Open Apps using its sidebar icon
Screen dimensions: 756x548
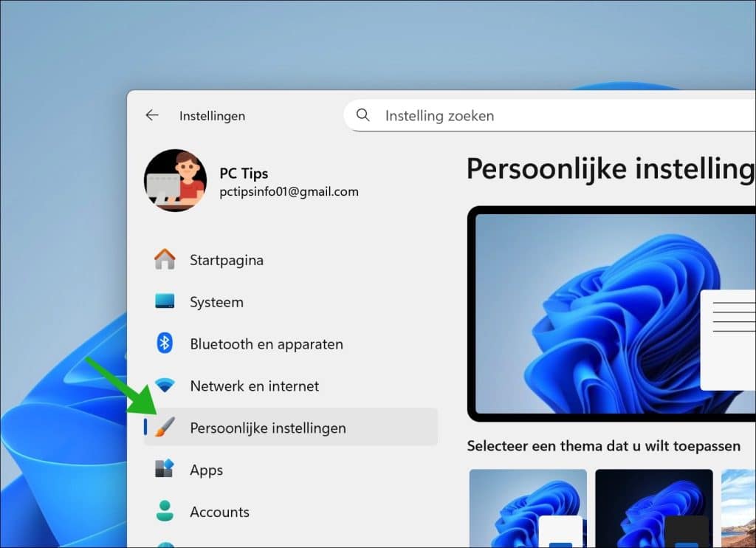[164, 470]
